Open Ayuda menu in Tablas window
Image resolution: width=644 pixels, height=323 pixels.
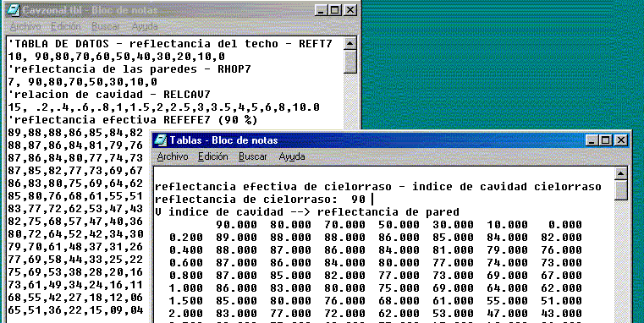point(292,156)
